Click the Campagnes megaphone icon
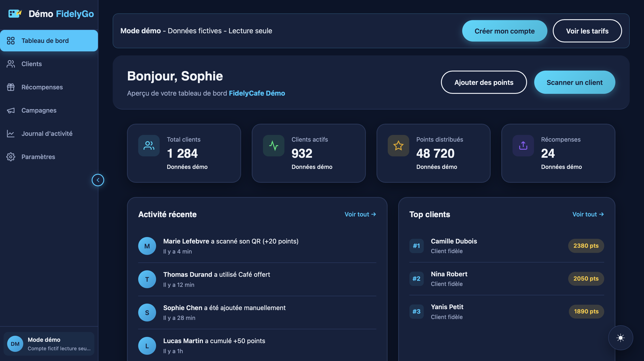 [x=11, y=110]
